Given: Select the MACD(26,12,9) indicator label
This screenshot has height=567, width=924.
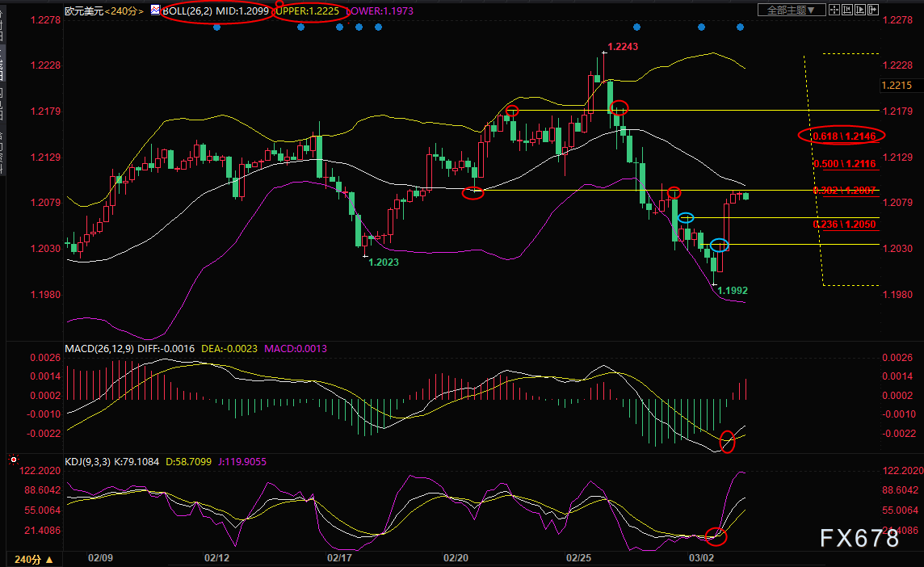Looking at the screenshot, I should [99, 349].
